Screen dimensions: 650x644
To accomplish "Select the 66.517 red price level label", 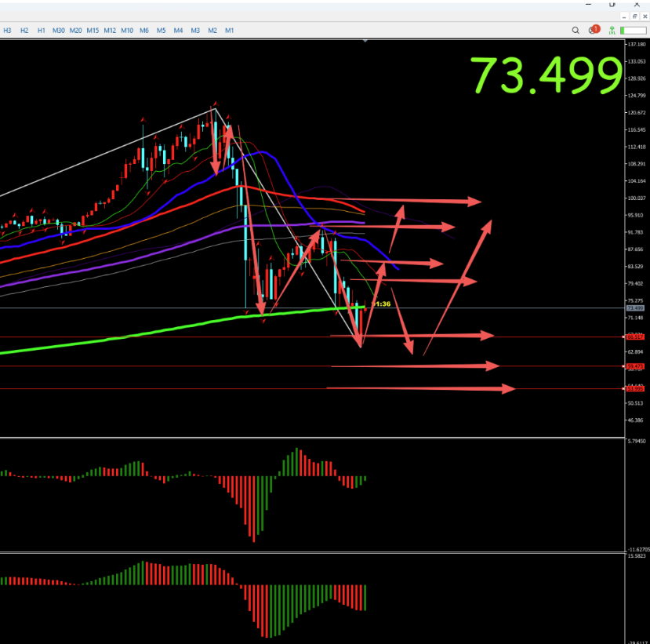I will coord(634,337).
